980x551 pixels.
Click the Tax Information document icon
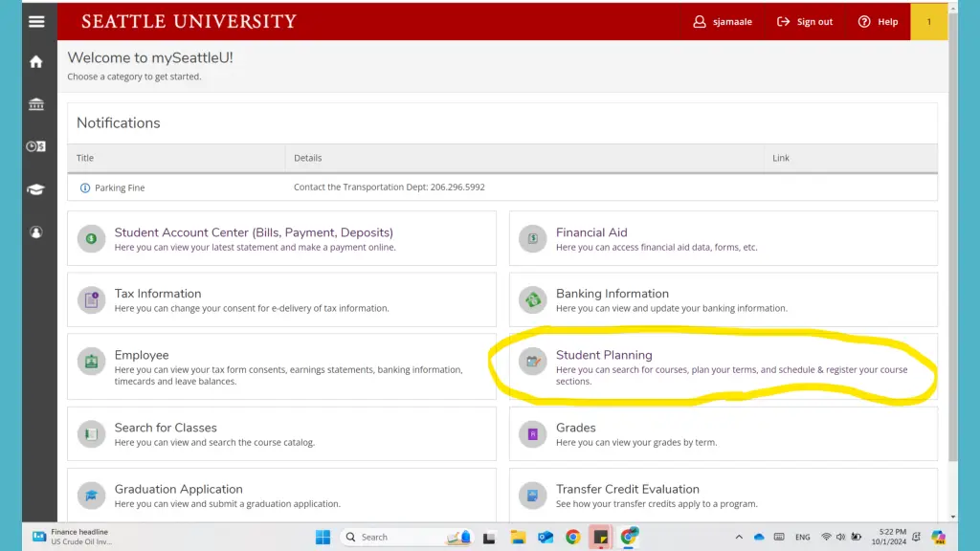coord(91,299)
